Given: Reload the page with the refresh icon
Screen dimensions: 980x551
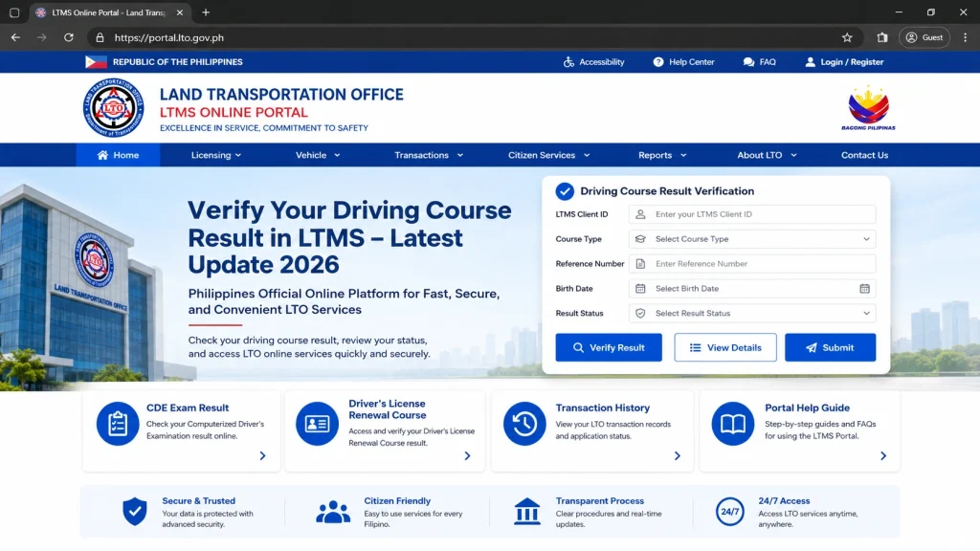Looking at the screenshot, I should click(69, 37).
